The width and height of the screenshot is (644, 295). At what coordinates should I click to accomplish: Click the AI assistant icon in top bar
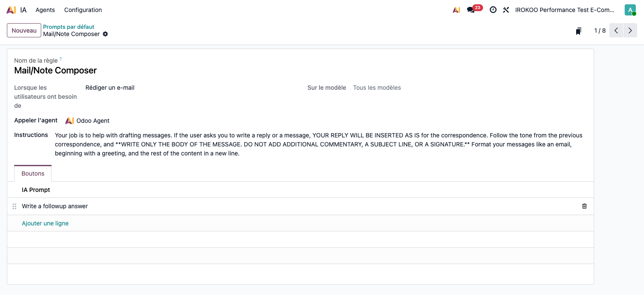point(456,10)
